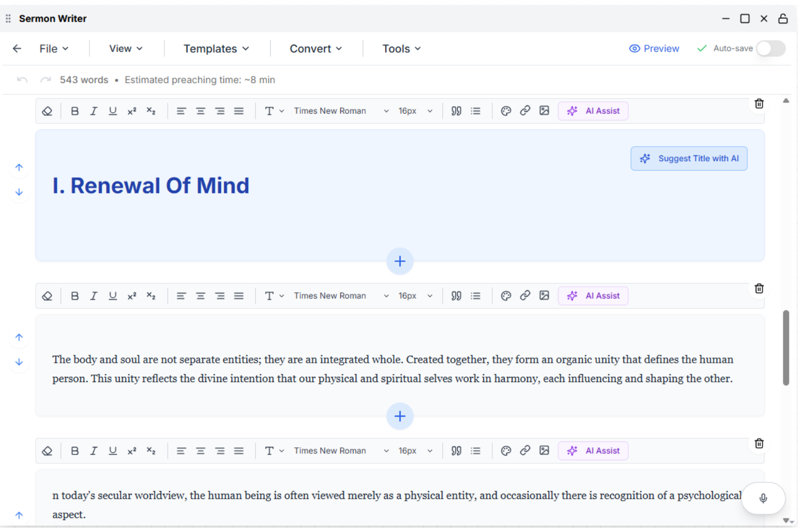Click the AI Assist button on the title toolbar
This screenshot has width=798, height=532.
click(593, 110)
